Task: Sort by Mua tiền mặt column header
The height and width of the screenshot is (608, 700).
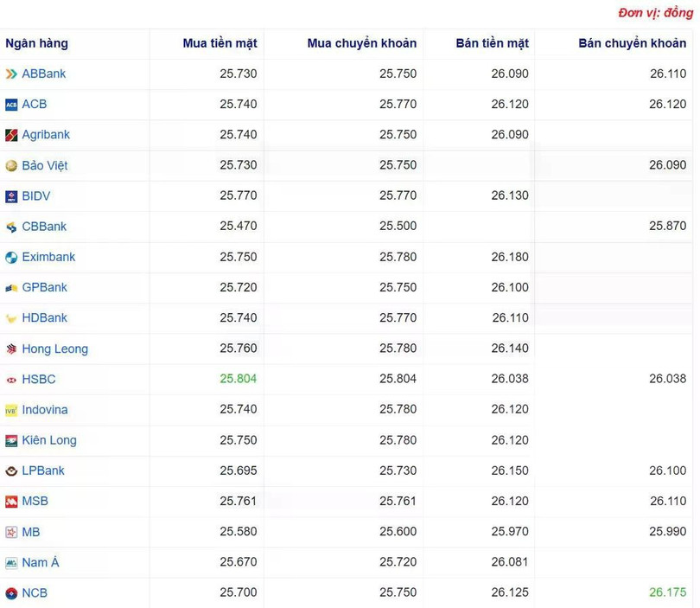Action: (220, 43)
